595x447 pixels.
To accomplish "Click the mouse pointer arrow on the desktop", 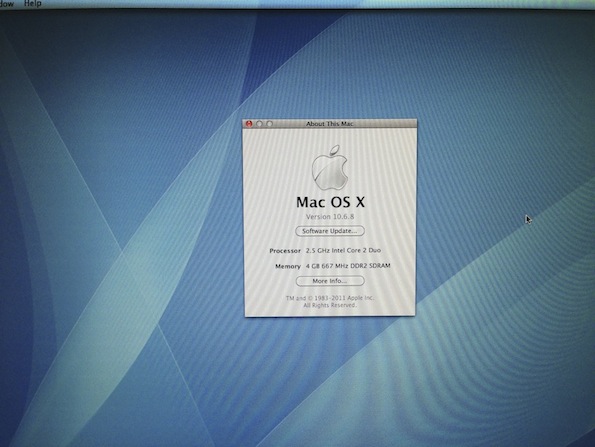I will pyautogui.click(x=528, y=220).
